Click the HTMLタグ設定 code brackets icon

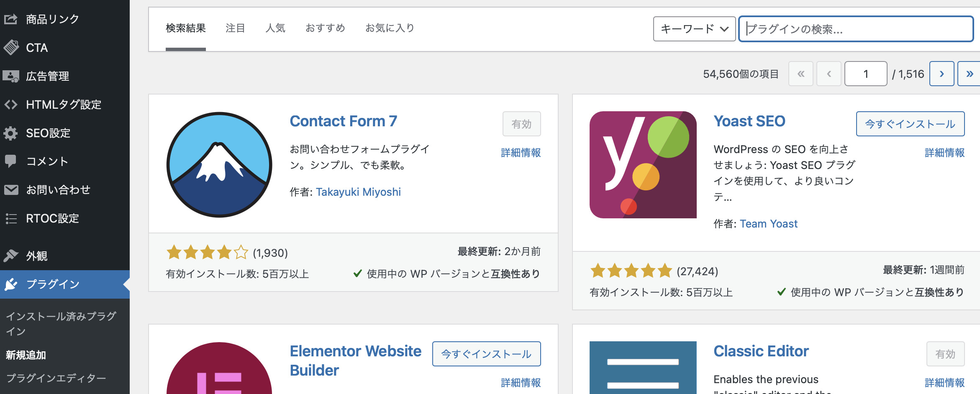click(x=11, y=104)
